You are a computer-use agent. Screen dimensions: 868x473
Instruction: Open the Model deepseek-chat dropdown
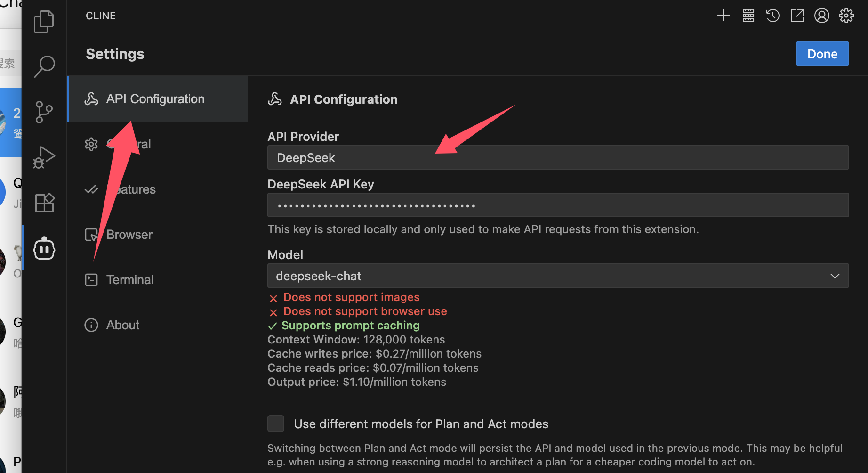(x=558, y=276)
